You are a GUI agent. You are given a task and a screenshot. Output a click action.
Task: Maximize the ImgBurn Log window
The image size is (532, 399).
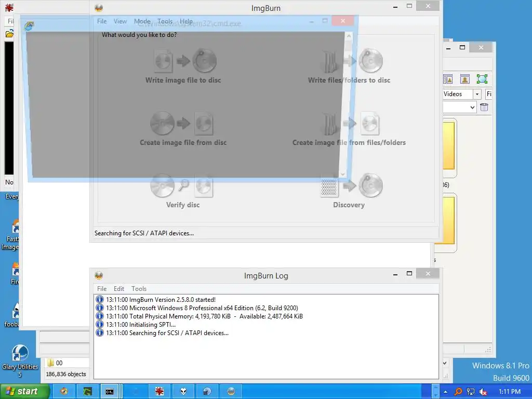point(409,273)
